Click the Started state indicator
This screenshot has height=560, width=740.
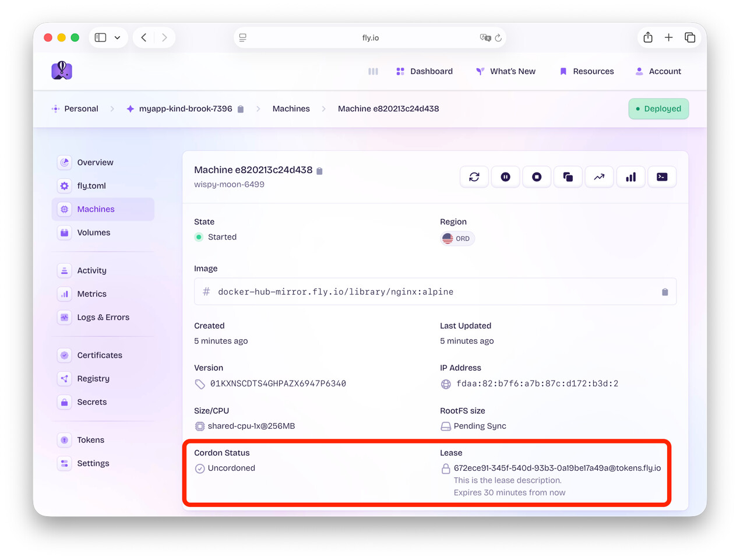216,237
